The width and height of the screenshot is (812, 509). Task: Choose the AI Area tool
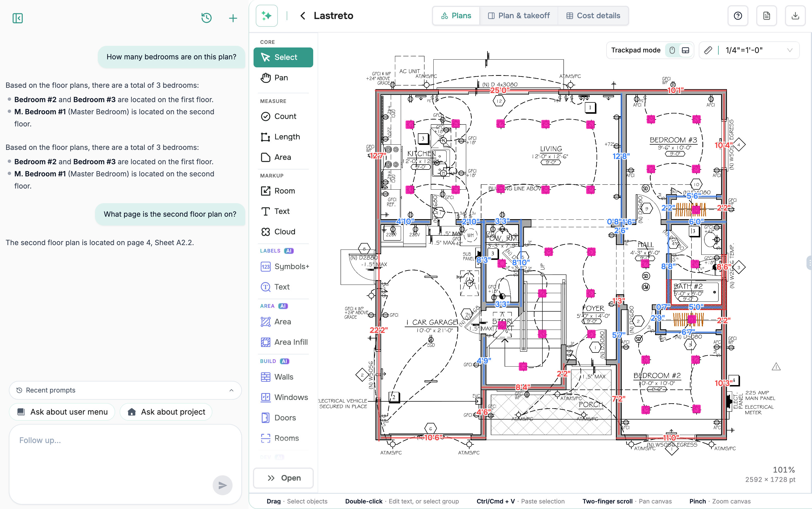click(283, 322)
